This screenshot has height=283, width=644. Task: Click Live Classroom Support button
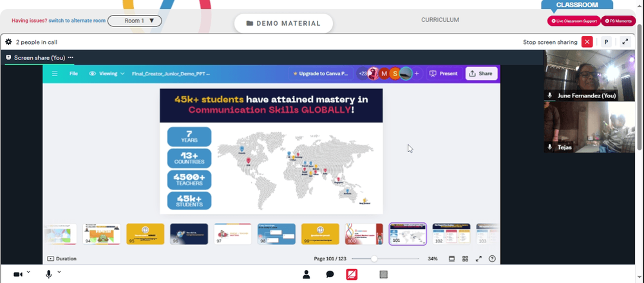point(574,21)
